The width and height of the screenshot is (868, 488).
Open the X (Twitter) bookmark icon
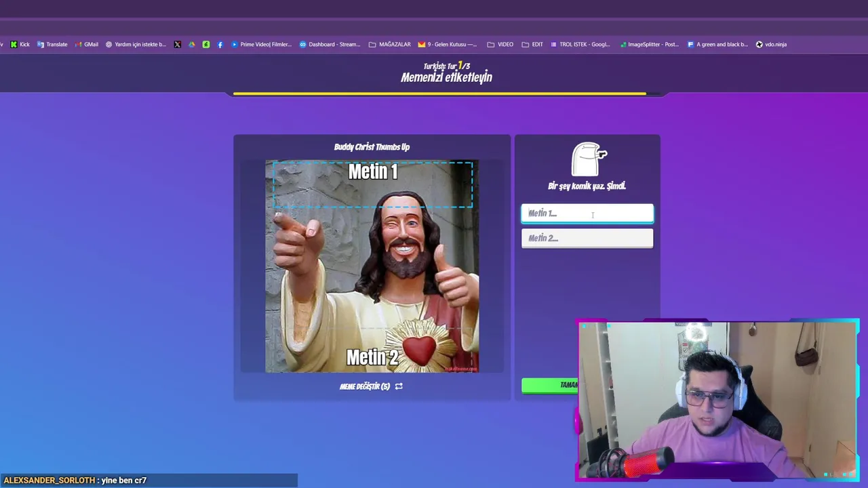(x=178, y=44)
